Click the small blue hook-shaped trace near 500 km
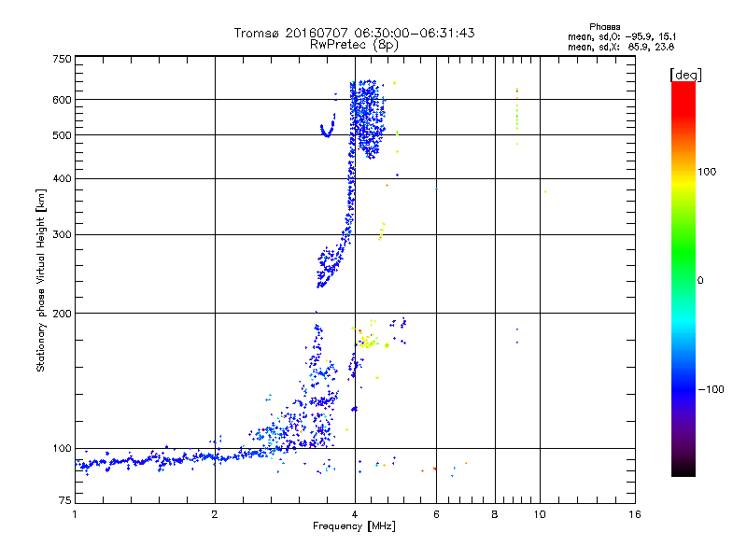The image size is (747, 560). [x=329, y=126]
